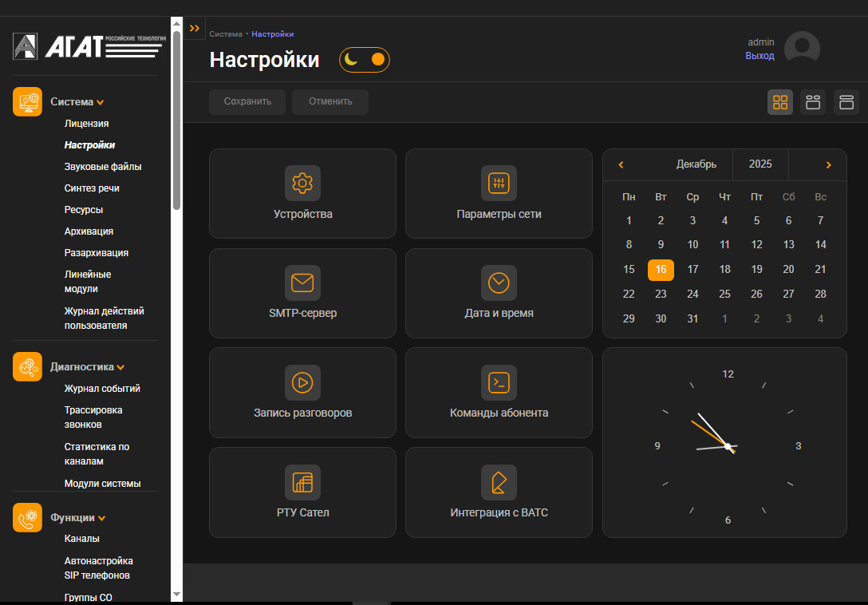
Task: Select December 10 in calendar
Action: 692,245
